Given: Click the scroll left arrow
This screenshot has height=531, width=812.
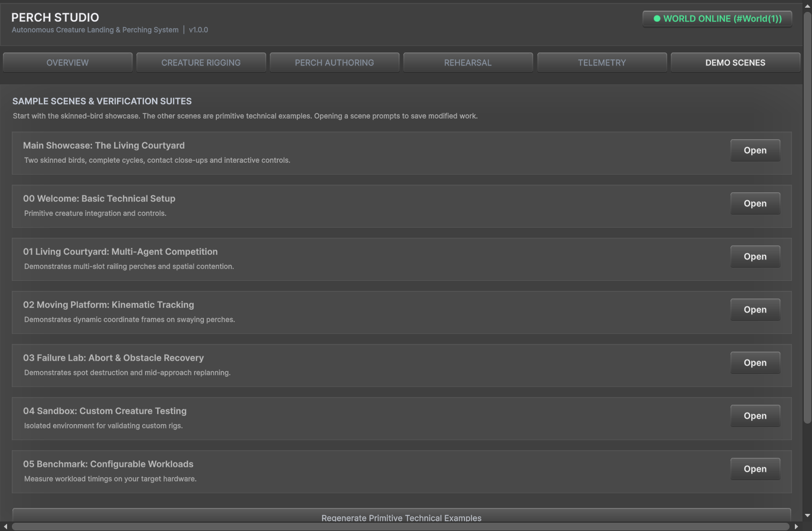Looking at the screenshot, I should (x=5, y=526).
